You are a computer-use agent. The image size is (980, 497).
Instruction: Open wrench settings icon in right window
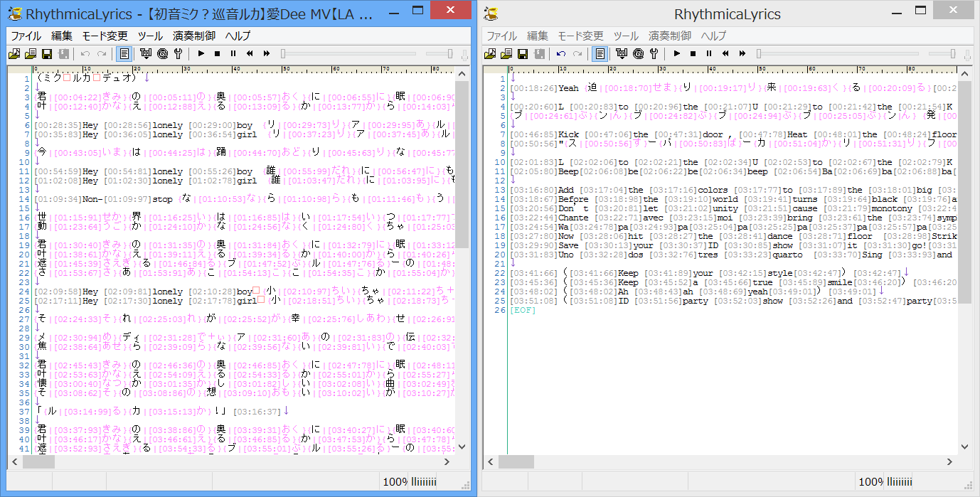[x=654, y=53]
